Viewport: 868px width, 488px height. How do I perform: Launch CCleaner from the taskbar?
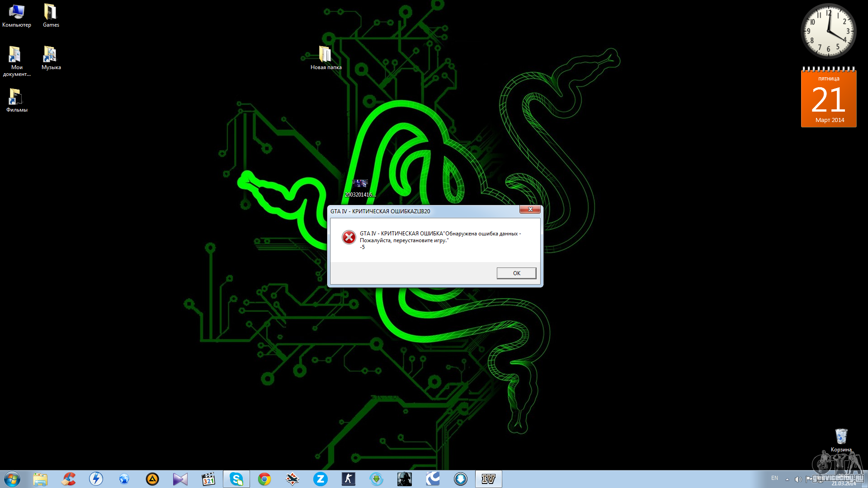click(68, 479)
